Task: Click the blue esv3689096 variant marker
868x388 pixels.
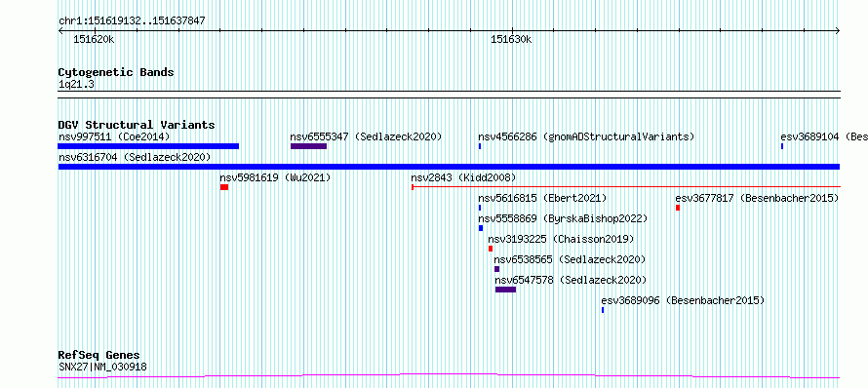Action: (603, 310)
